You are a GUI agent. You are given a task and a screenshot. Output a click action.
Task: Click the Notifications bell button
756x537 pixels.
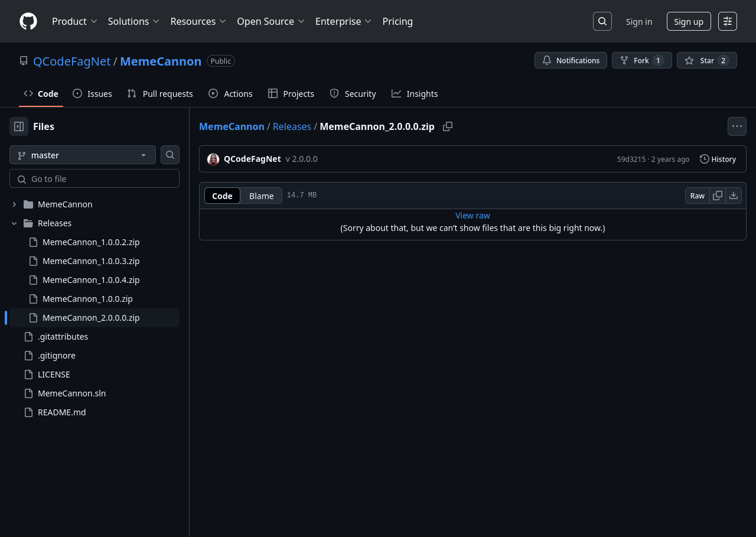(x=571, y=60)
